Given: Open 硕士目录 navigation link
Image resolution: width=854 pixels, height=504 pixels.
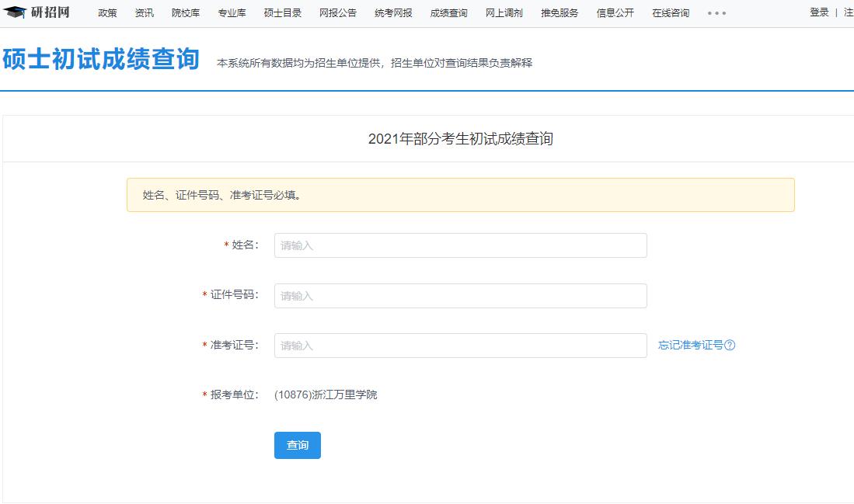Looking at the screenshot, I should 283,13.
